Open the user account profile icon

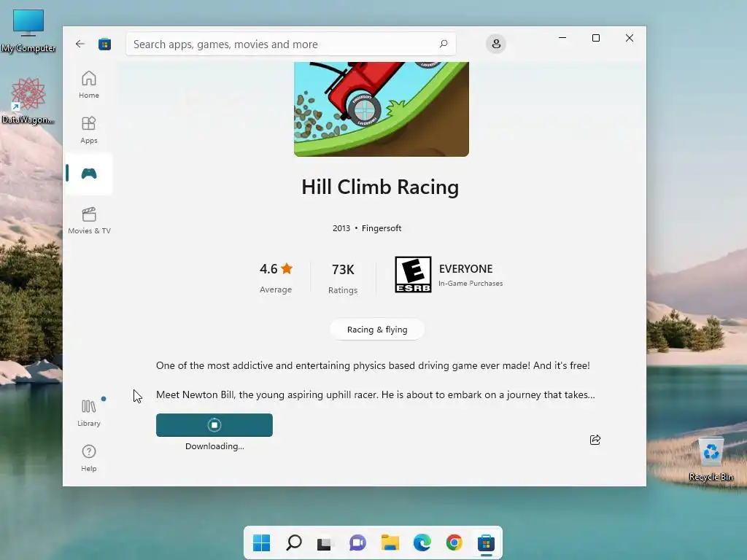[x=496, y=44]
